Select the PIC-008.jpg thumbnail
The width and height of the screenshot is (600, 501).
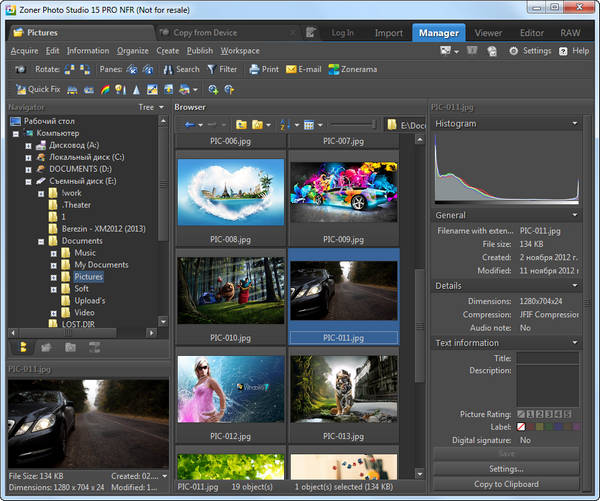pyautogui.click(x=230, y=190)
